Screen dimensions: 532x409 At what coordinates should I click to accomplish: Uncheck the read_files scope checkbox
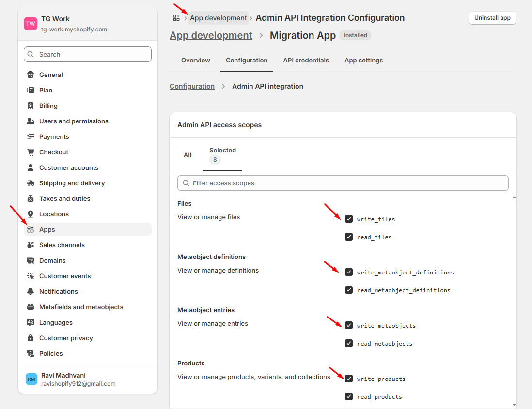coord(349,237)
